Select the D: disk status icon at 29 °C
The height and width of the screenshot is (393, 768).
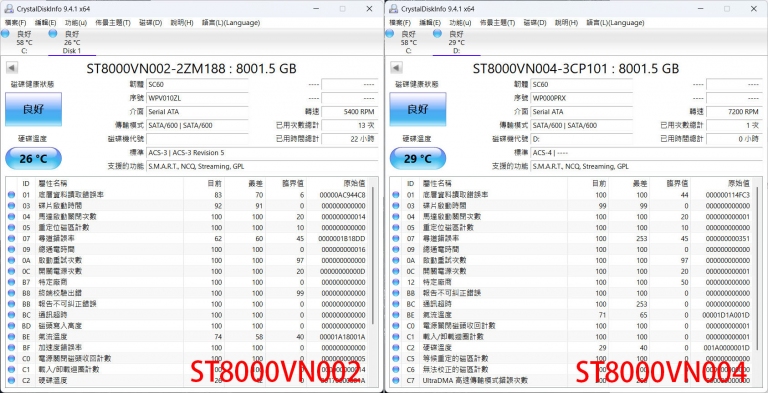(x=437, y=33)
